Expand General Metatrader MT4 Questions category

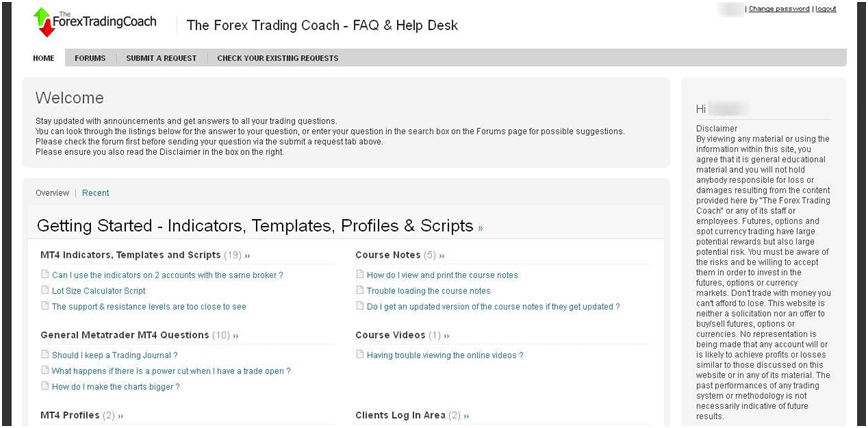click(x=125, y=335)
